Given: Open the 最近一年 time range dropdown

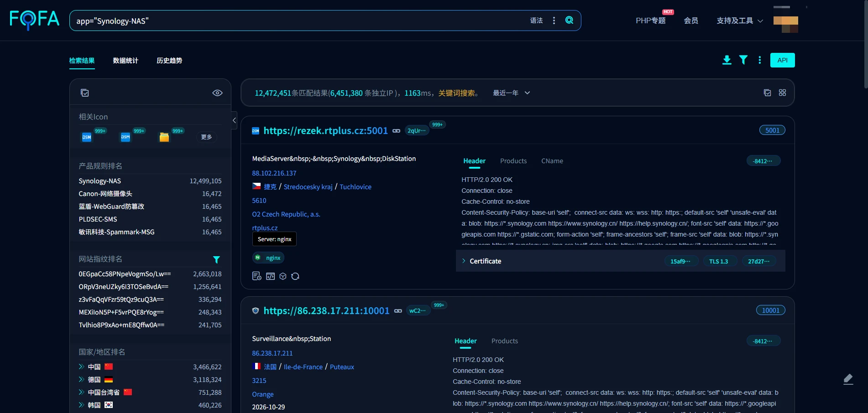Looking at the screenshot, I should 511,93.
